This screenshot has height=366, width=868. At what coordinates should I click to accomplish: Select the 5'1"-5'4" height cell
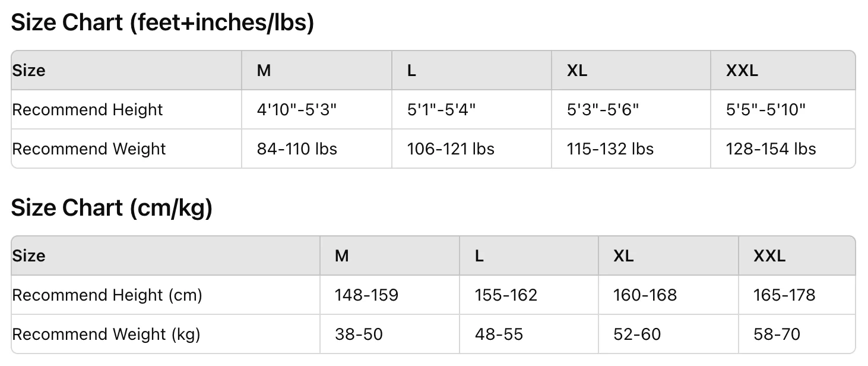[x=441, y=110]
